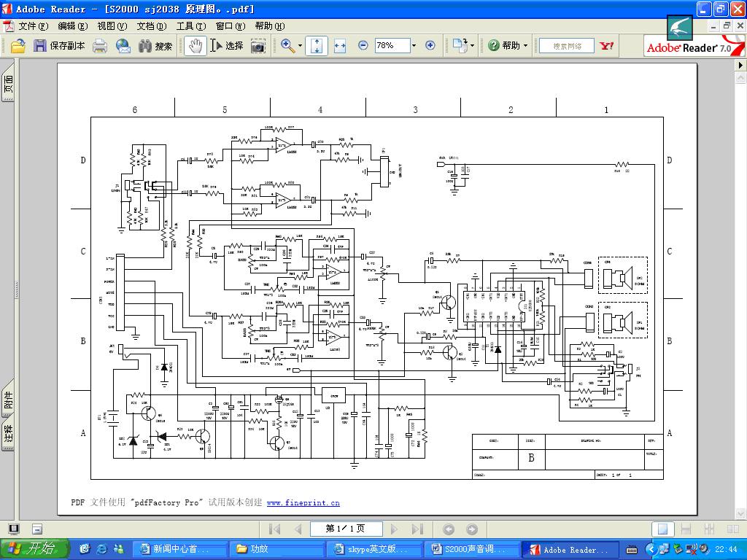Image resolution: width=747 pixels, height=560 pixels.
Task: Click the Yahoo search icon
Action: click(607, 46)
